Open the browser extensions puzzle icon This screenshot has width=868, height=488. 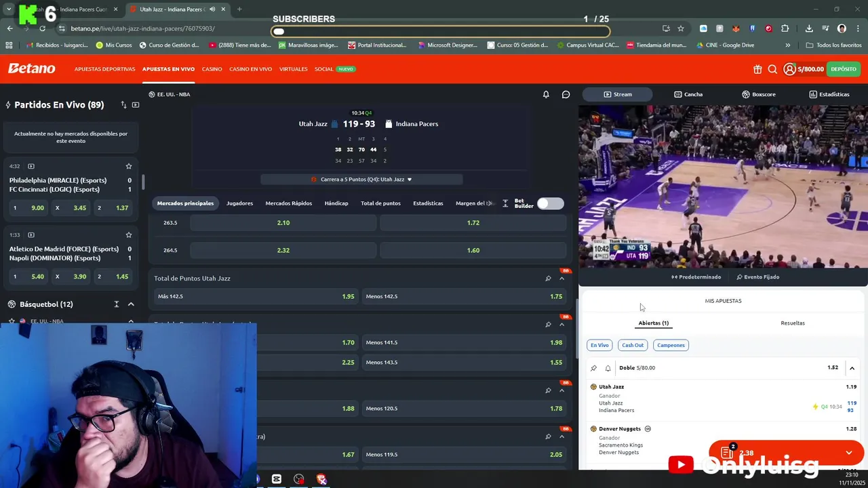coord(785,28)
